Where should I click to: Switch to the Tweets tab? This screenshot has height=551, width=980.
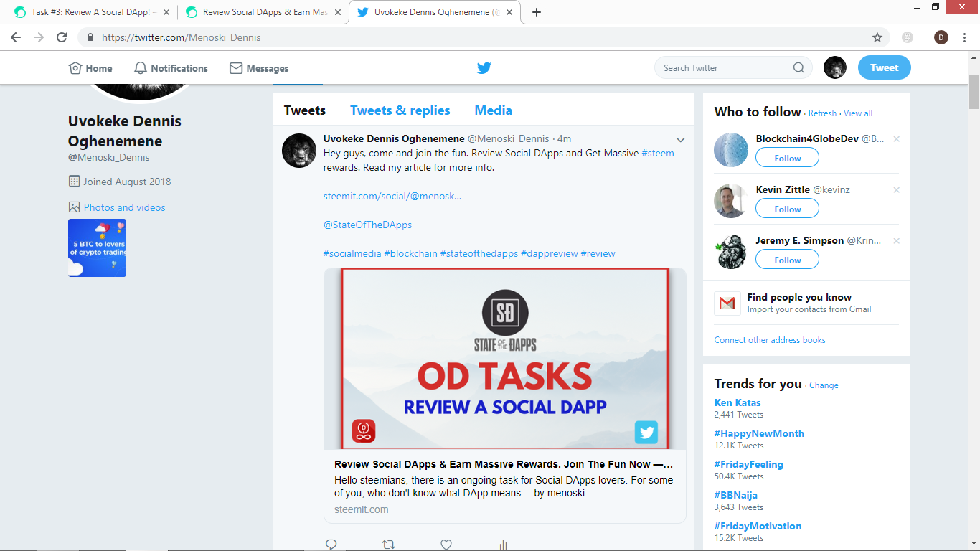[x=305, y=110]
